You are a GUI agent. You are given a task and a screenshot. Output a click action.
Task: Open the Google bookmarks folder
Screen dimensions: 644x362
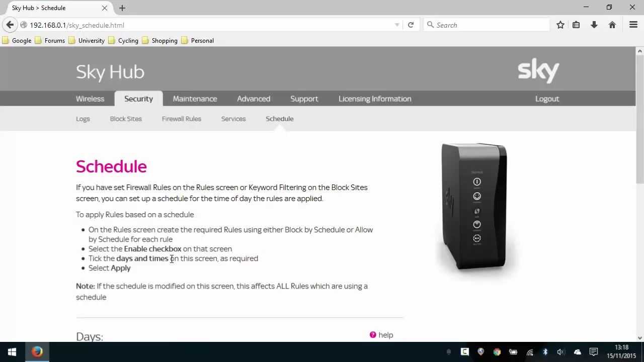click(x=17, y=40)
